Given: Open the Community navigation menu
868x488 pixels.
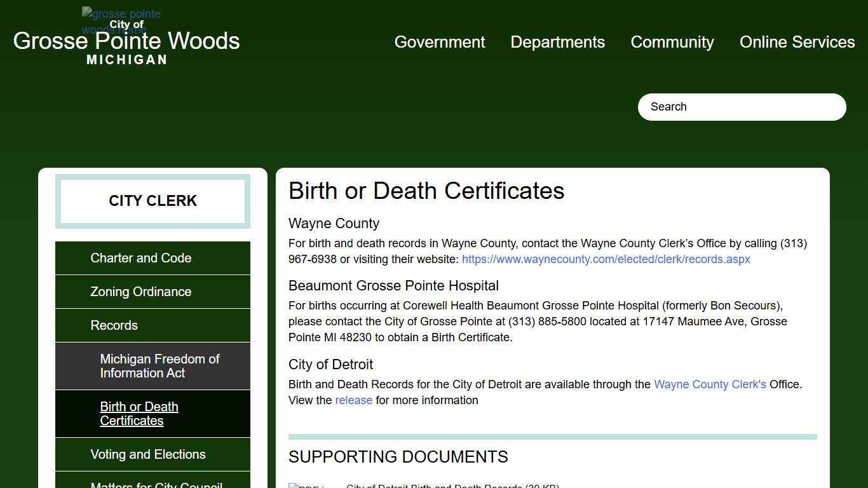Looking at the screenshot, I should [672, 42].
